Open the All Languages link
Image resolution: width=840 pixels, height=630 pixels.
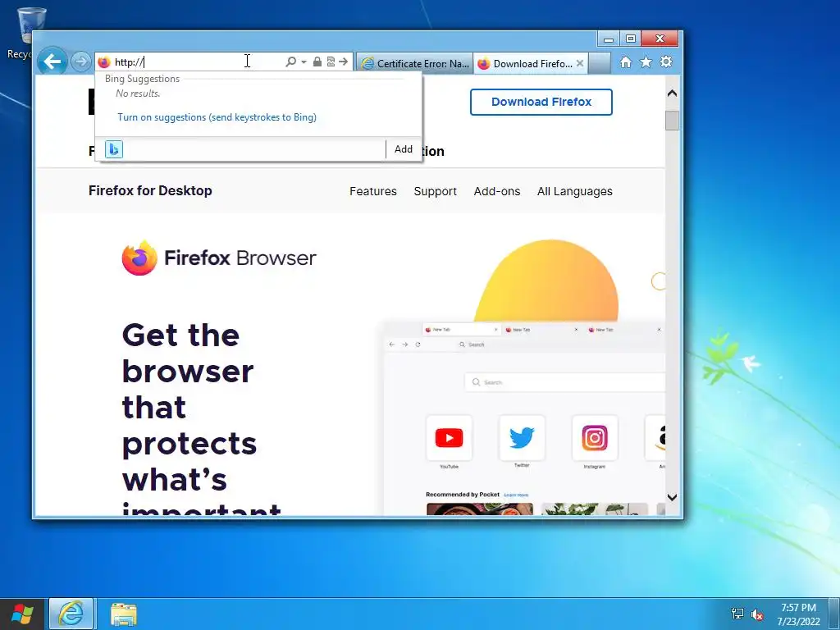click(574, 191)
